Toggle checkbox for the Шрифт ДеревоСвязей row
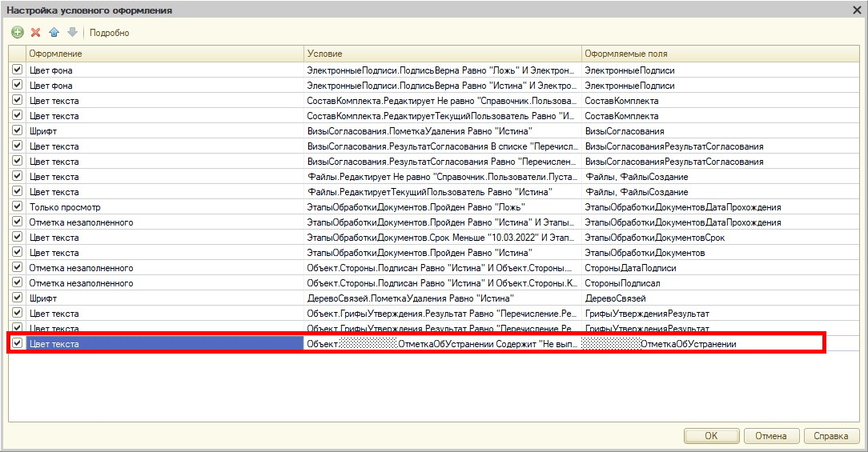Viewport: 868px width, 452px height. click(17, 298)
